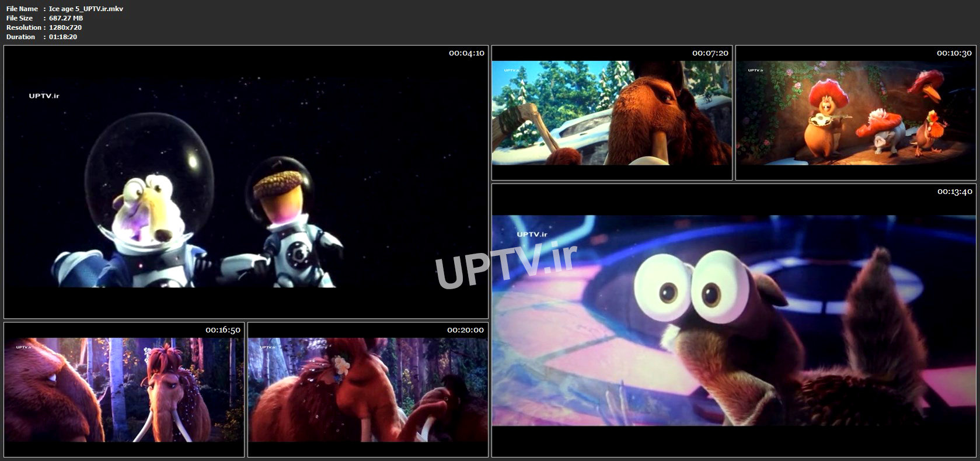The height and width of the screenshot is (461, 980).
Task: Open the wide-eyed Scrat close-up thumbnail
Action: tap(734, 320)
